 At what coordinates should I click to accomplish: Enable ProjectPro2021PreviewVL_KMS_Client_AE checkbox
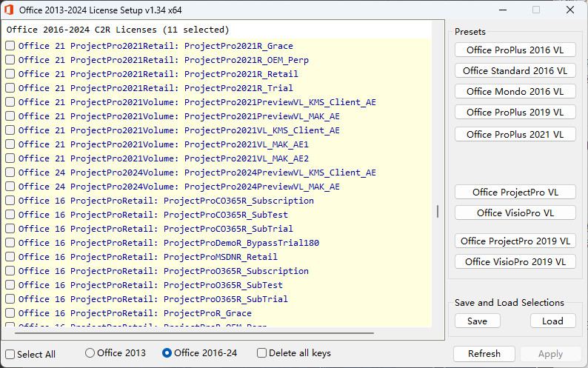tap(10, 102)
